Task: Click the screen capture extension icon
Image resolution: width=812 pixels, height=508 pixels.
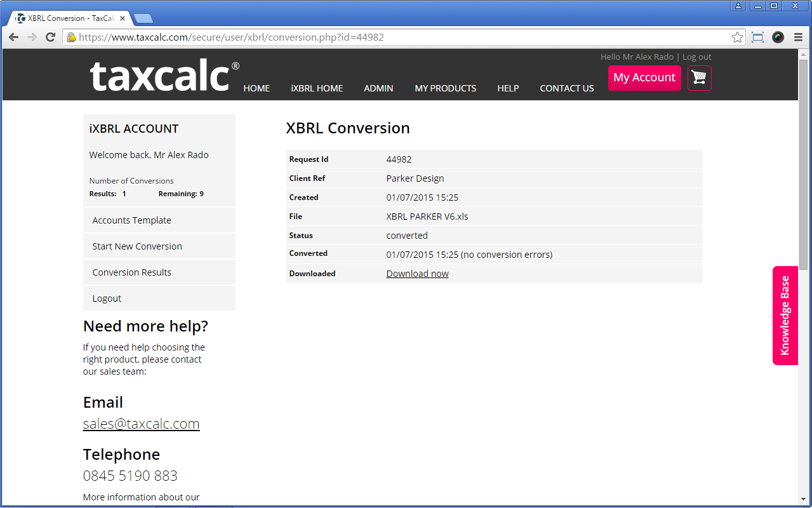Action: point(757,37)
